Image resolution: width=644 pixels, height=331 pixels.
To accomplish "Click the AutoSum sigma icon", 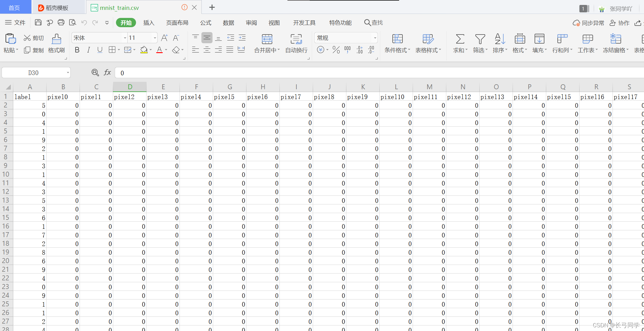I will point(460,39).
